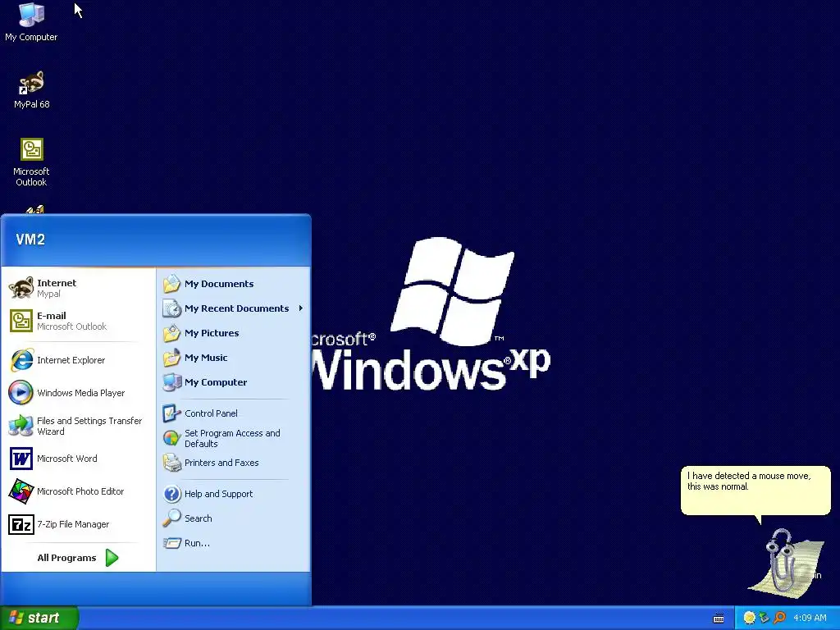840x630 pixels.
Task: Open E-mail Microsoft Outlook entry
Action: 78,321
